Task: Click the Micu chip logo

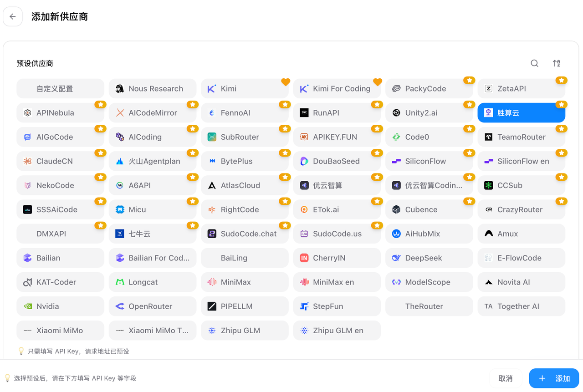Action: (120, 209)
